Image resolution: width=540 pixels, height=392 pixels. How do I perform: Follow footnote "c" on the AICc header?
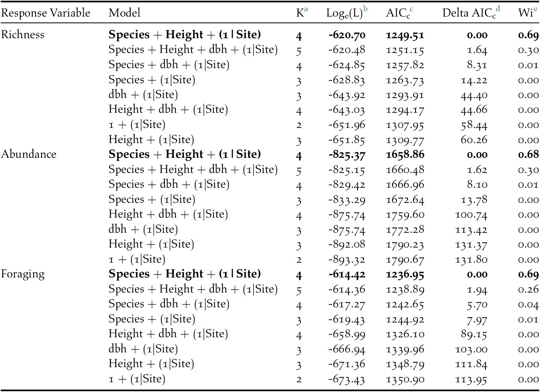[x=411, y=9]
